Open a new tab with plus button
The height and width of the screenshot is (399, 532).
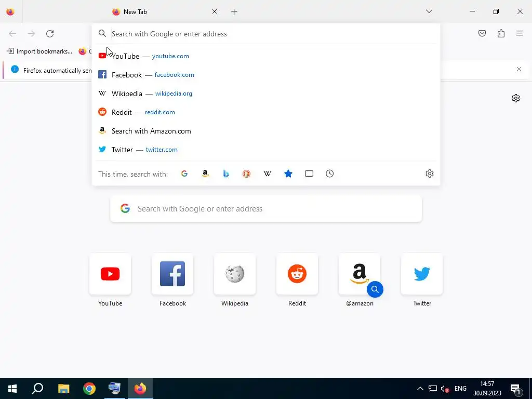234,12
